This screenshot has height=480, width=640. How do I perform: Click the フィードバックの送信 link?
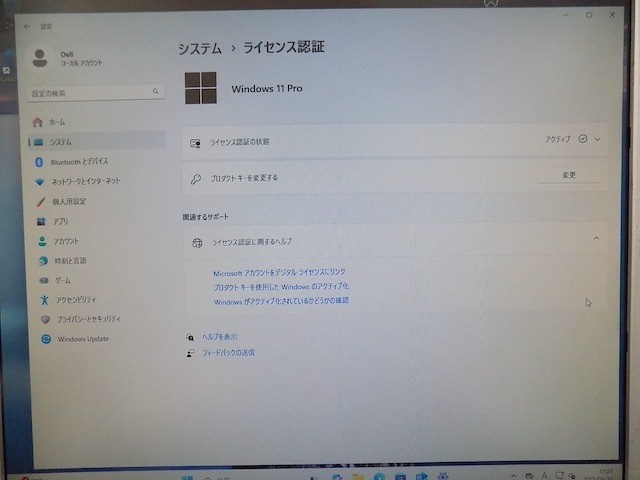point(228,352)
